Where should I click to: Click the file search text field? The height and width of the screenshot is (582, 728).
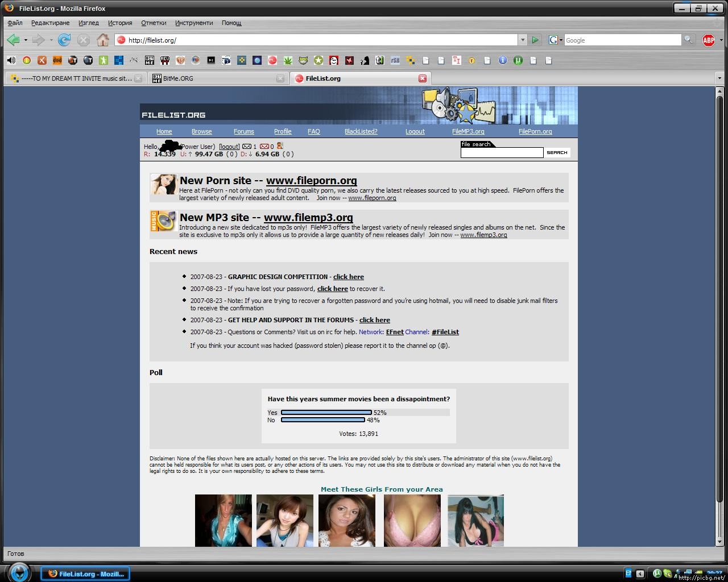coord(502,152)
